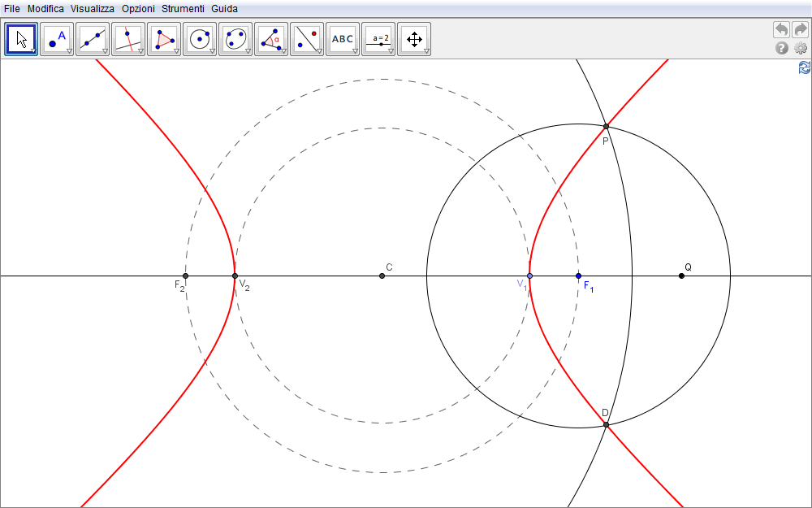Open the Visualizza menu
This screenshot has width=812, height=508.
tap(92, 8)
